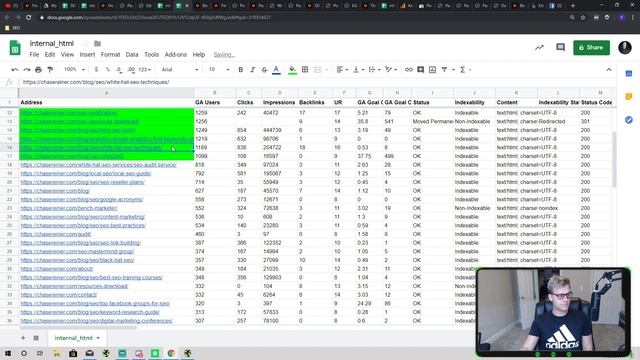Open the 123 number format dropdown
The image size is (640, 360).
[144, 70]
